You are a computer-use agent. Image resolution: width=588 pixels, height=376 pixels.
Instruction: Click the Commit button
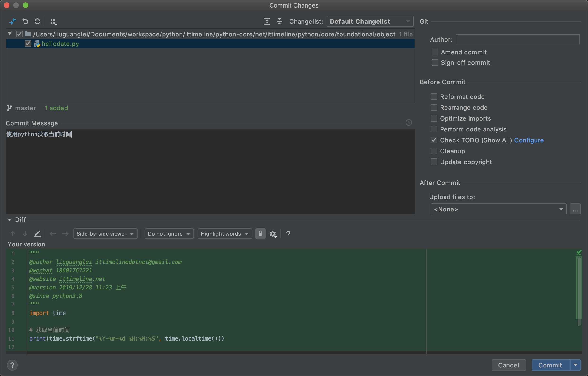[x=551, y=365]
